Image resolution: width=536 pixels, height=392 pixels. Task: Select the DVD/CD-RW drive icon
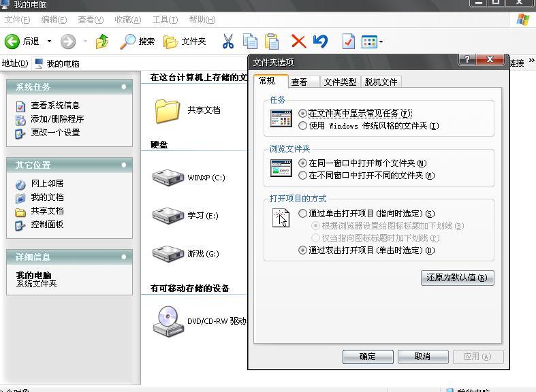(168, 321)
